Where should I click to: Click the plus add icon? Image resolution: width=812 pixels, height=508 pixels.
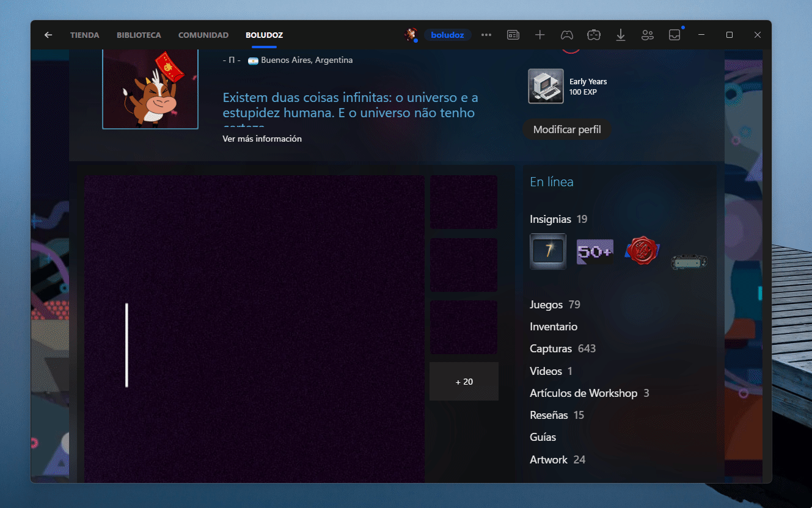click(540, 35)
